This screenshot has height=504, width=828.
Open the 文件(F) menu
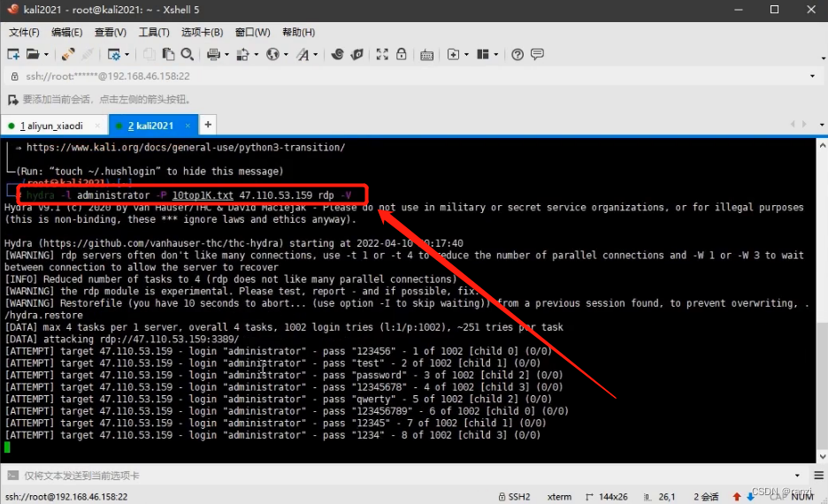[x=24, y=32]
